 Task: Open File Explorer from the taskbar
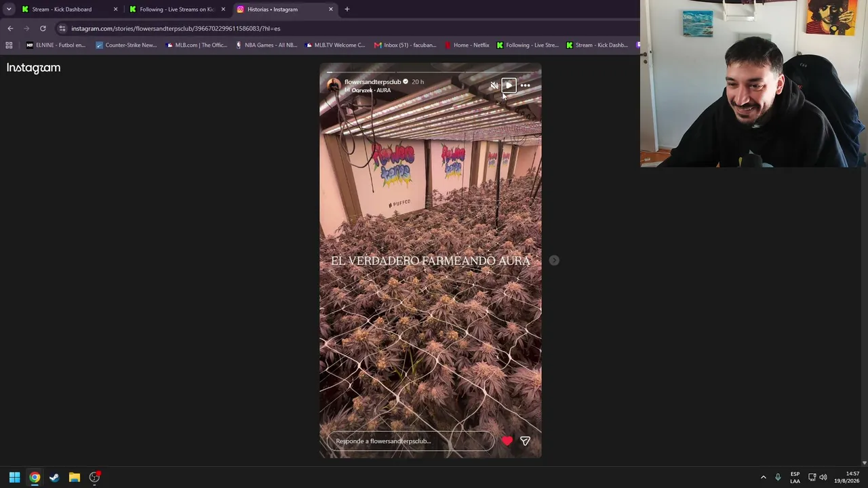75,477
